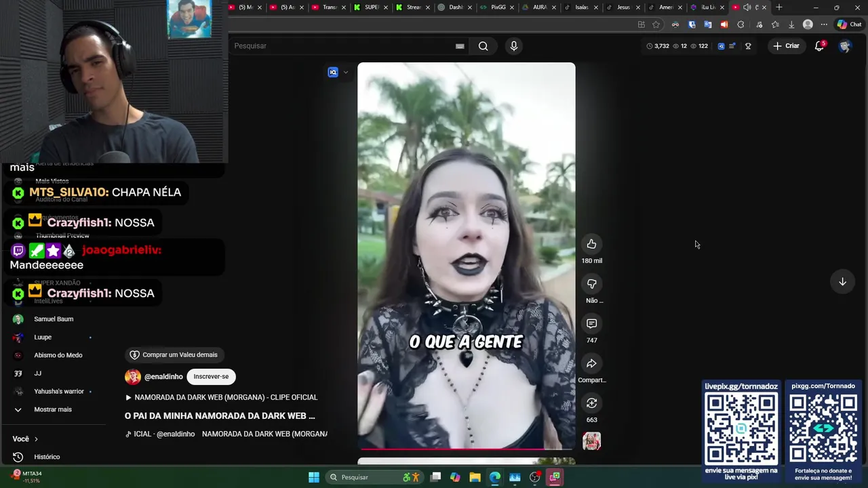Open browser downloads arrow icon

point(791,24)
